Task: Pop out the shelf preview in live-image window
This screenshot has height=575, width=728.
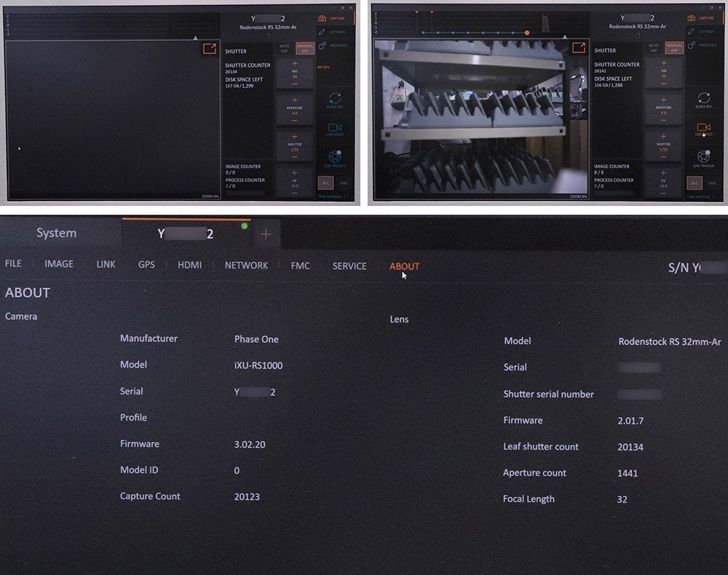Action: (x=579, y=47)
